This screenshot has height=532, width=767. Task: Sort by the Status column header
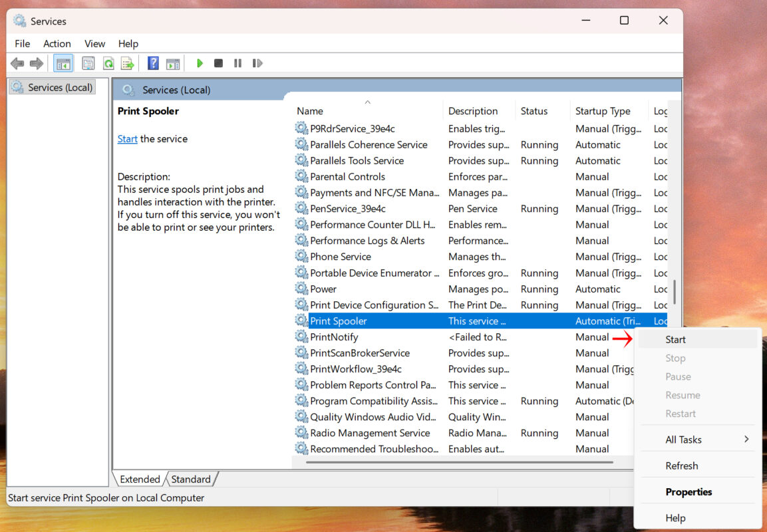(542, 111)
